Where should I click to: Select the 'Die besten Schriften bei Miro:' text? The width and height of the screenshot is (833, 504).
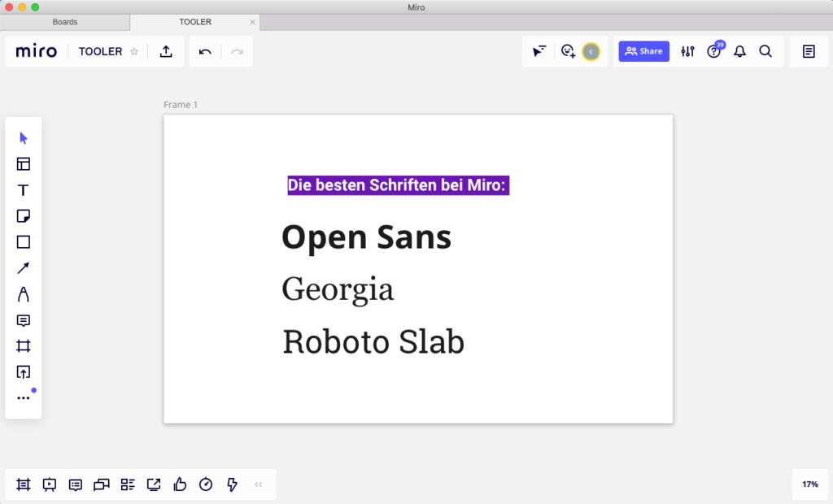(x=399, y=185)
